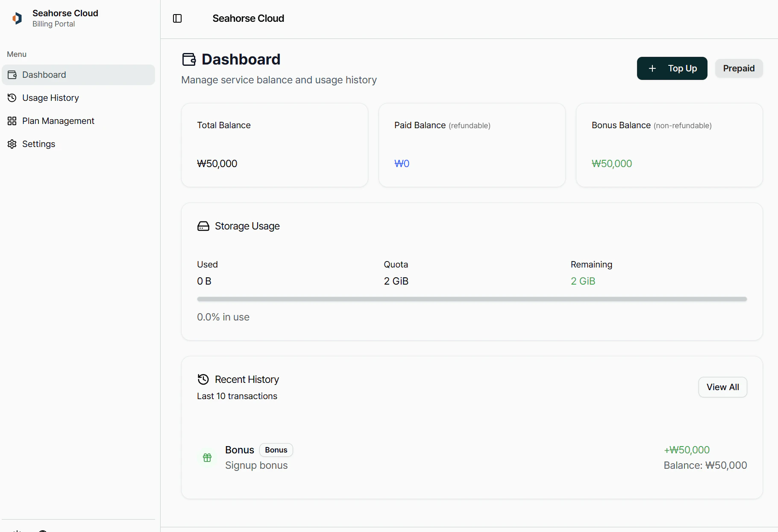The image size is (778, 532).
Task: Click 'Manage service balance and usage history' text
Action: point(279,80)
